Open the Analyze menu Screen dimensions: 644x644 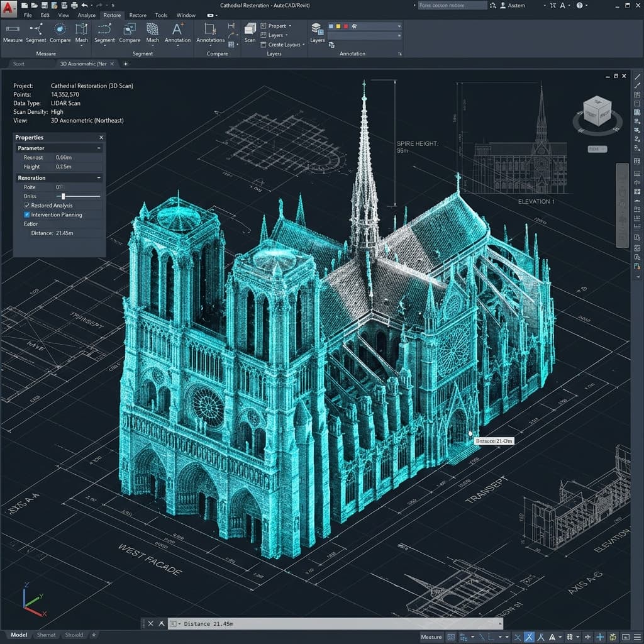86,15
